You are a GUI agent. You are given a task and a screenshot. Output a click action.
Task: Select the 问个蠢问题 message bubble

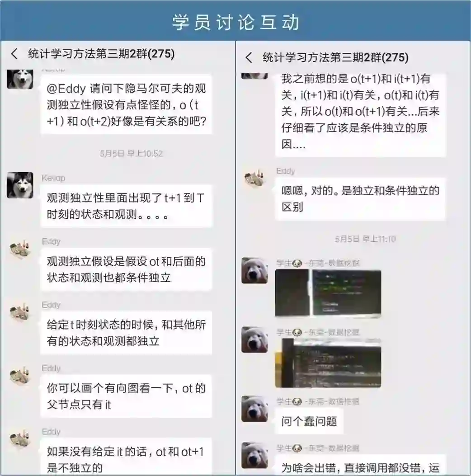click(309, 421)
